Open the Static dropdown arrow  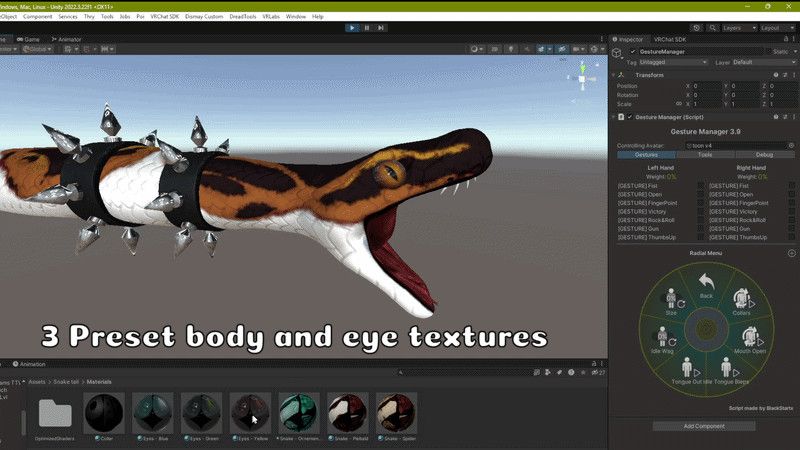point(794,52)
